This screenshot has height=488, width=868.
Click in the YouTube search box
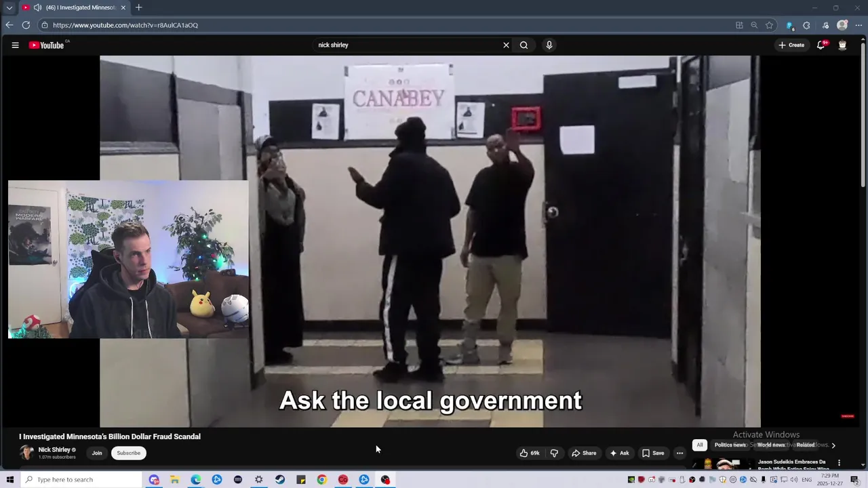[407, 45]
